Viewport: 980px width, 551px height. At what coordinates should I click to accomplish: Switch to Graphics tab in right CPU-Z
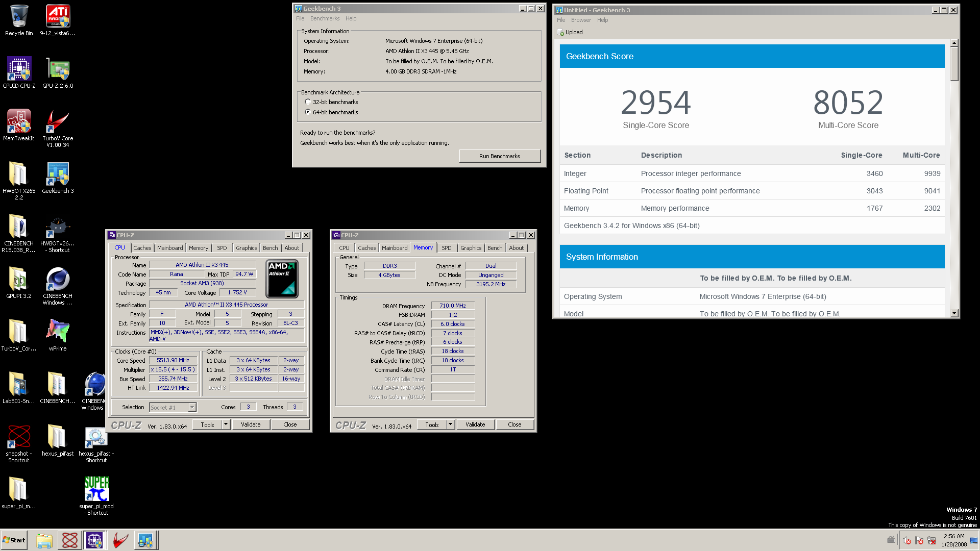click(471, 248)
